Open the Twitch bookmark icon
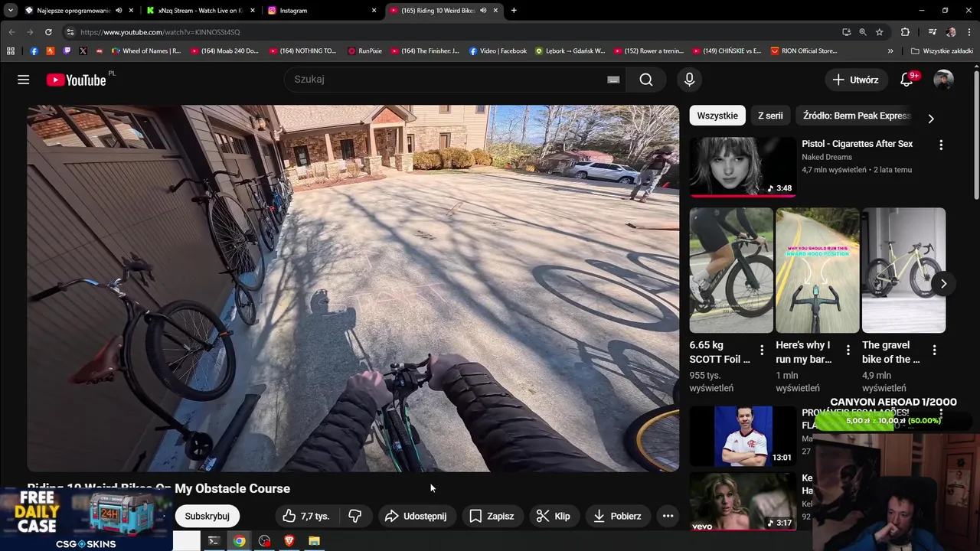980x551 pixels. 67,51
